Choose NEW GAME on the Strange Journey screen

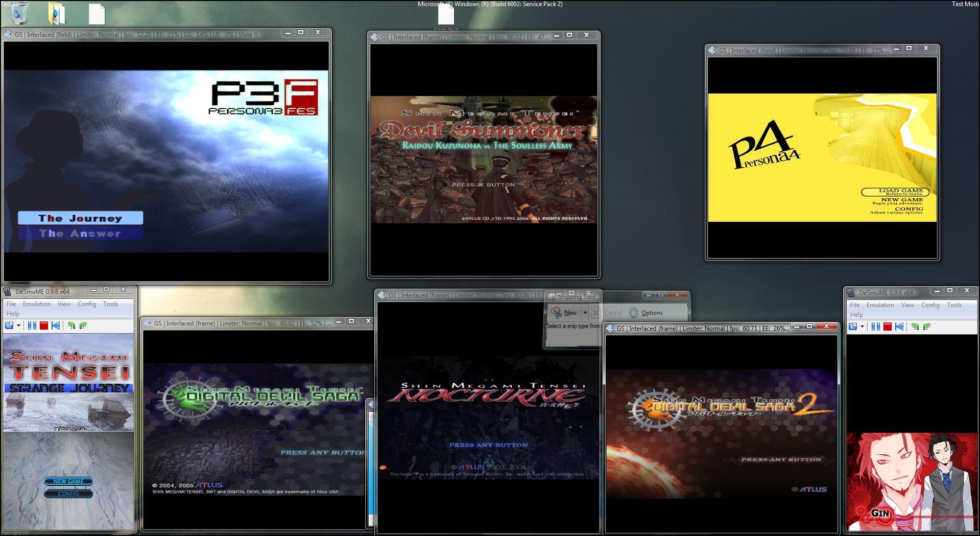[x=68, y=481]
